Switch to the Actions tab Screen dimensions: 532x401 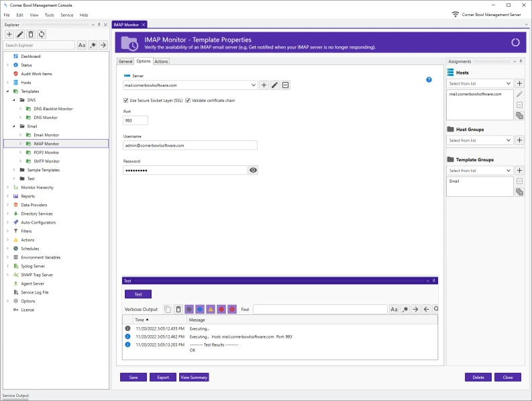click(x=161, y=61)
